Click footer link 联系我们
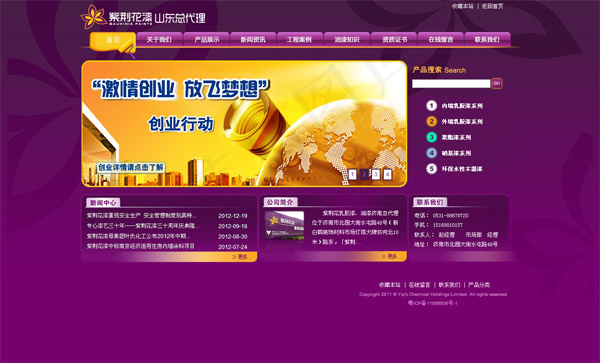This screenshot has width=600, height=363. pyautogui.click(x=449, y=285)
